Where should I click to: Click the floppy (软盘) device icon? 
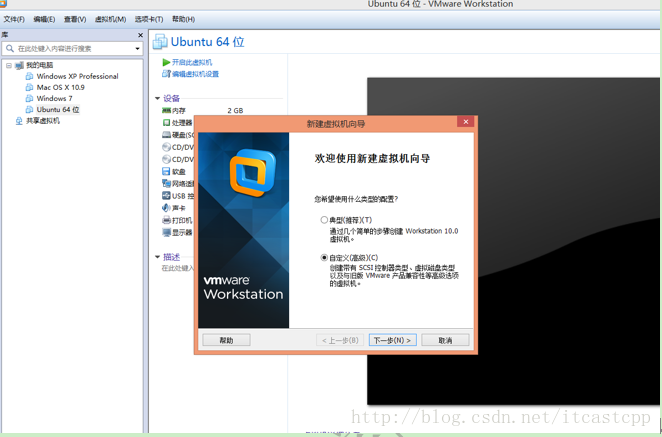click(x=166, y=171)
